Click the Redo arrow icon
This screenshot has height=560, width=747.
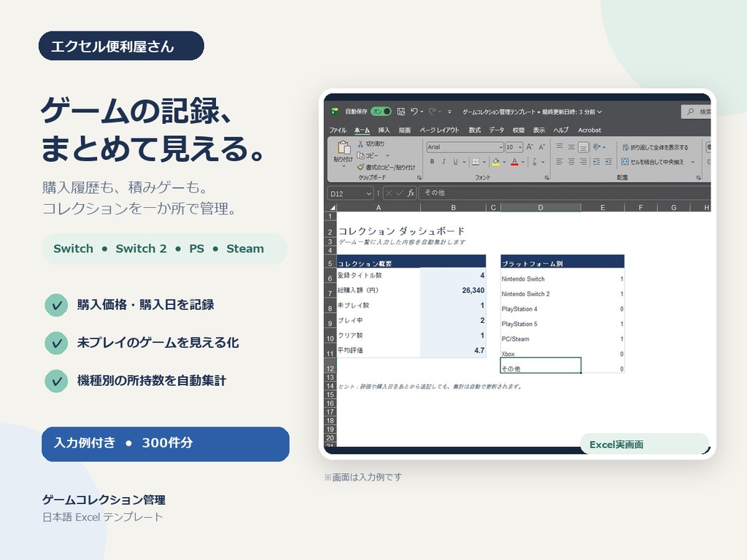432,112
